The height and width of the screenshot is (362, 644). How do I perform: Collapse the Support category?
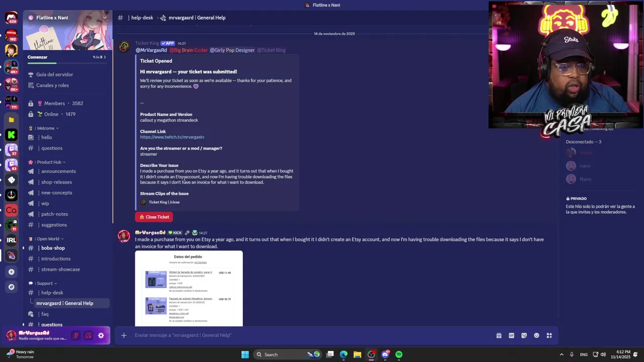[x=43, y=283]
